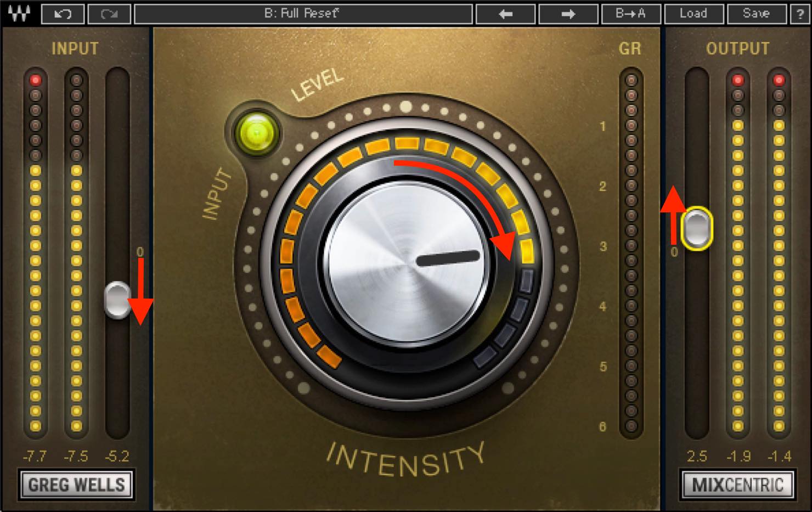Click the input left clip LED (red)

[36, 81]
